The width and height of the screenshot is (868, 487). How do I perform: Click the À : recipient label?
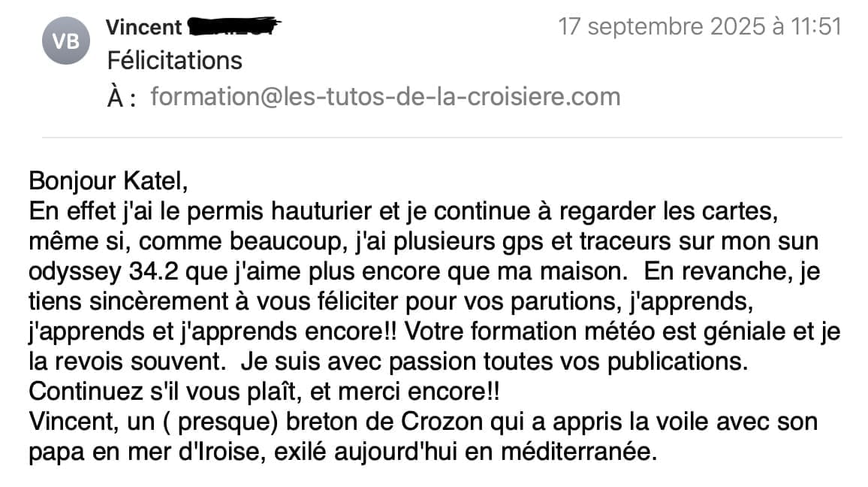tap(122, 98)
